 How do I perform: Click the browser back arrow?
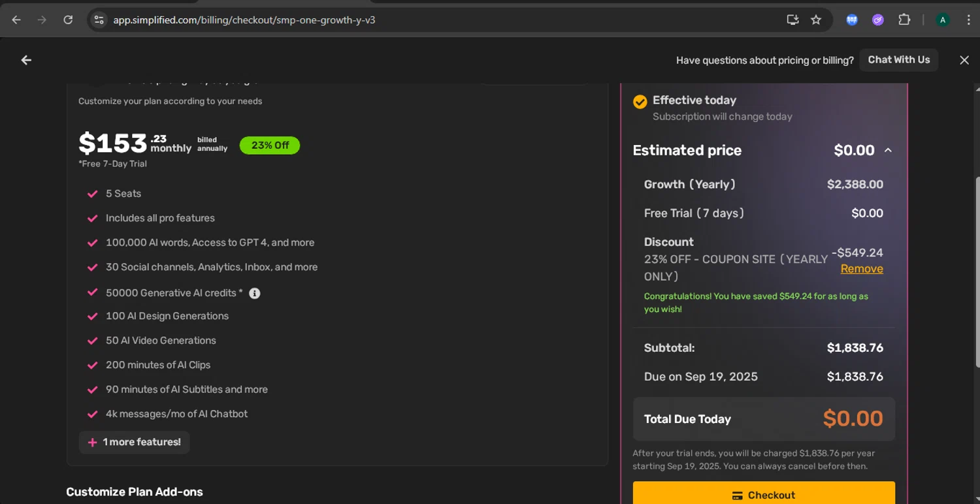point(16,20)
